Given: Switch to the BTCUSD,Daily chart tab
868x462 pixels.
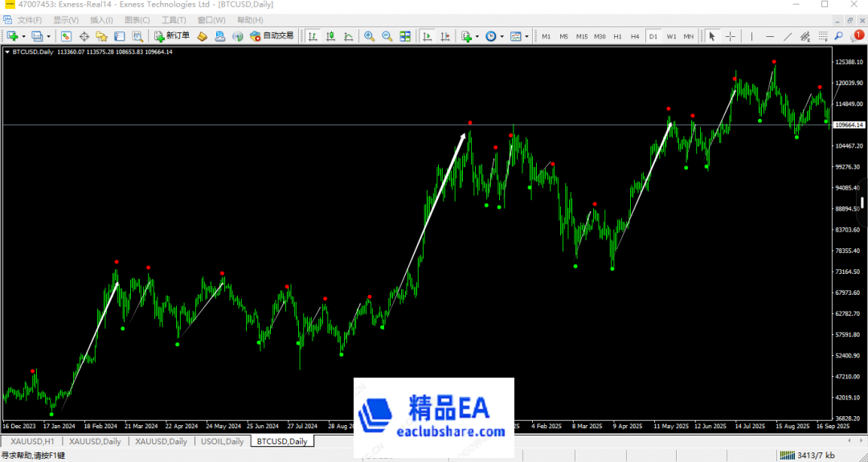Looking at the screenshot, I should [282, 442].
